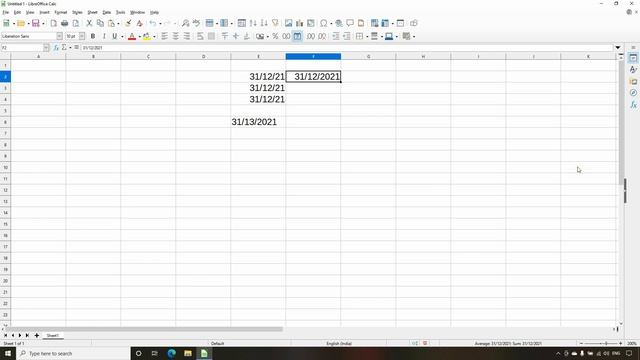Open the sidebar Navigator compass icon
The height and width of the screenshot is (360, 640).
[x=633, y=93]
